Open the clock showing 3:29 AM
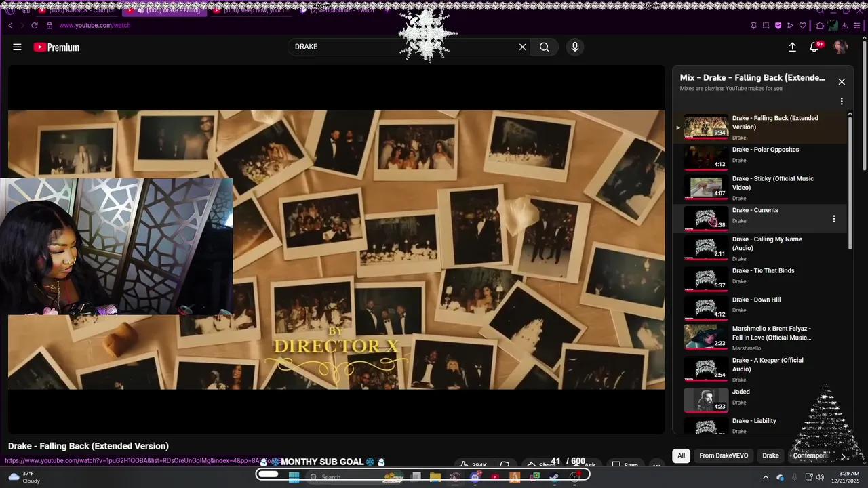This screenshot has width=868, height=488. click(849, 477)
